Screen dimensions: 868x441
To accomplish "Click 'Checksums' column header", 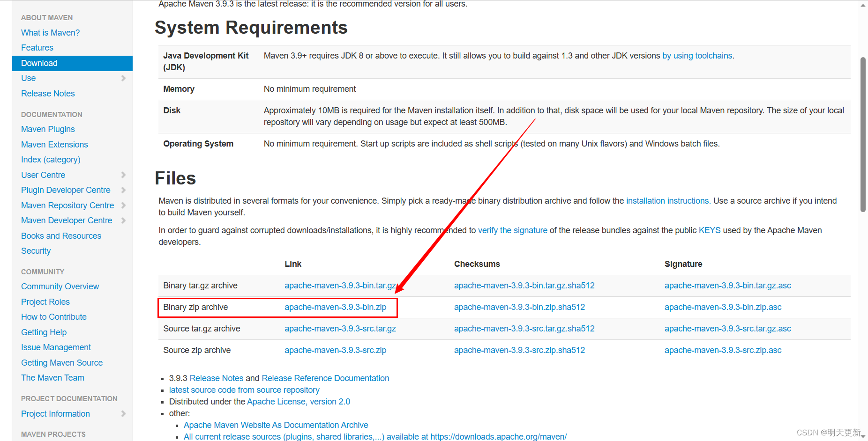I will (477, 264).
